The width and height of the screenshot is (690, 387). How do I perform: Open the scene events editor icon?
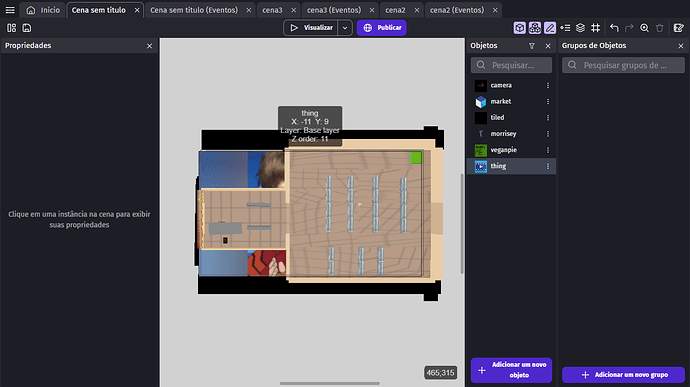pyautogui.click(x=679, y=28)
